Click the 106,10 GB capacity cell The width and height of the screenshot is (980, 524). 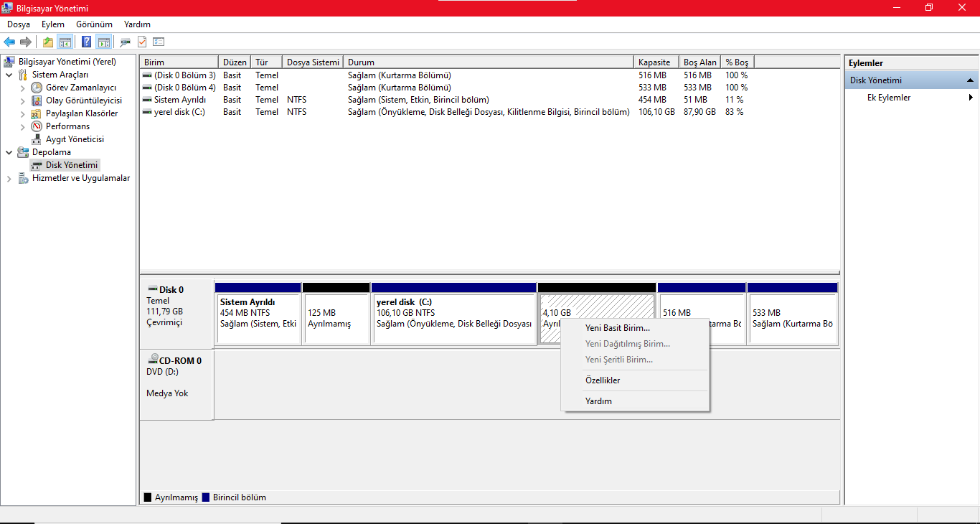[x=656, y=112]
